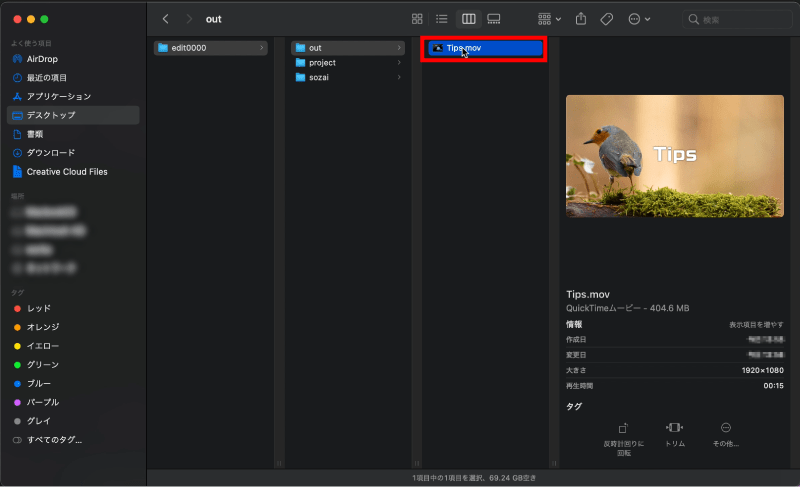Click the 大きさ 1920×1080 value
This screenshot has width=800, height=487.
click(x=762, y=370)
